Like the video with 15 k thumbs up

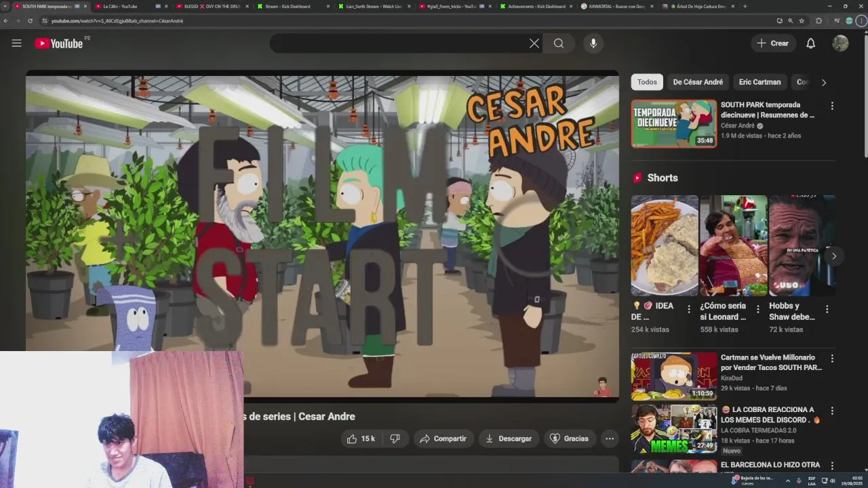361,439
